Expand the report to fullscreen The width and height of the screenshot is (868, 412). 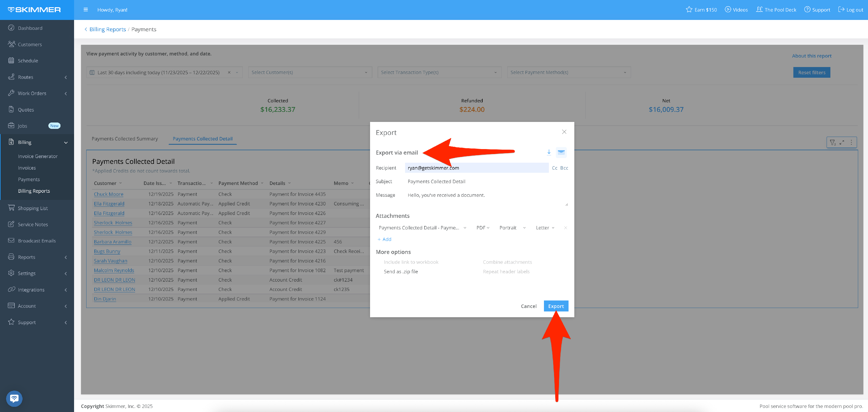(842, 142)
